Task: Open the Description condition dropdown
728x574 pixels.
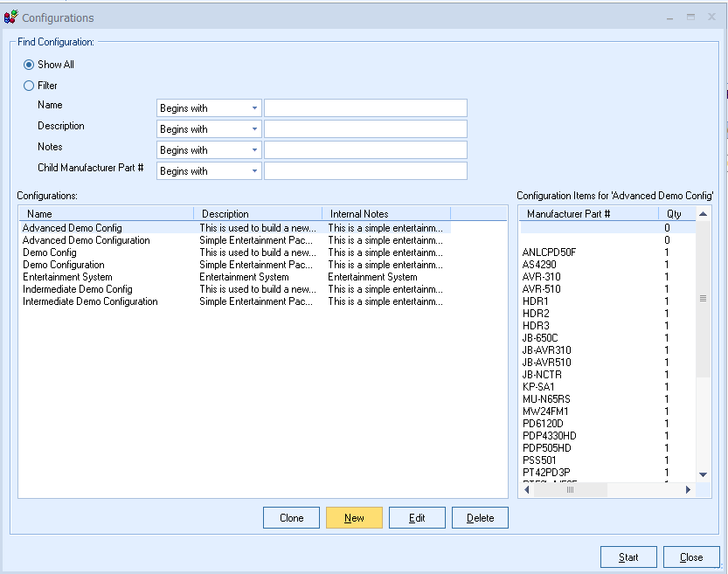Action: 254,129
